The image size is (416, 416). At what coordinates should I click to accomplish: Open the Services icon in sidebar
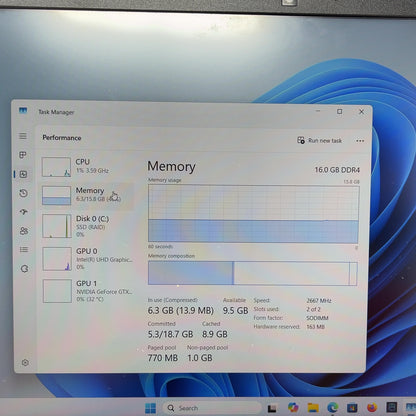pyautogui.click(x=24, y=269)
